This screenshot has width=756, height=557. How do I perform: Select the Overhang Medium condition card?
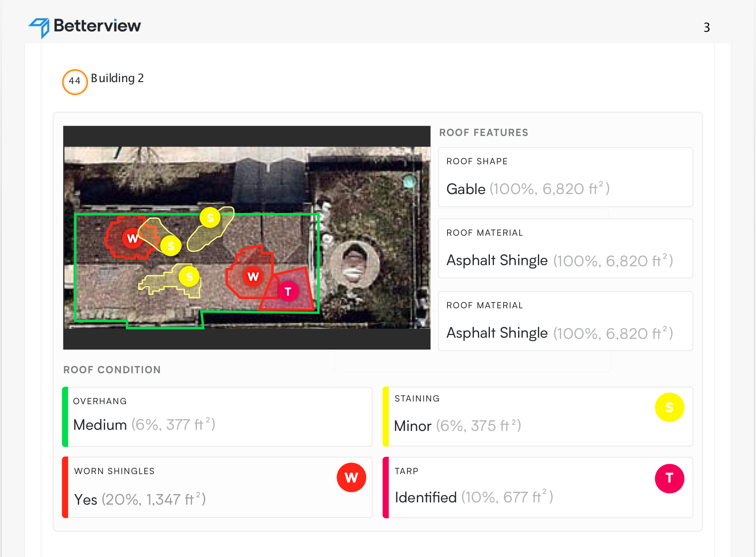point(217,417)
